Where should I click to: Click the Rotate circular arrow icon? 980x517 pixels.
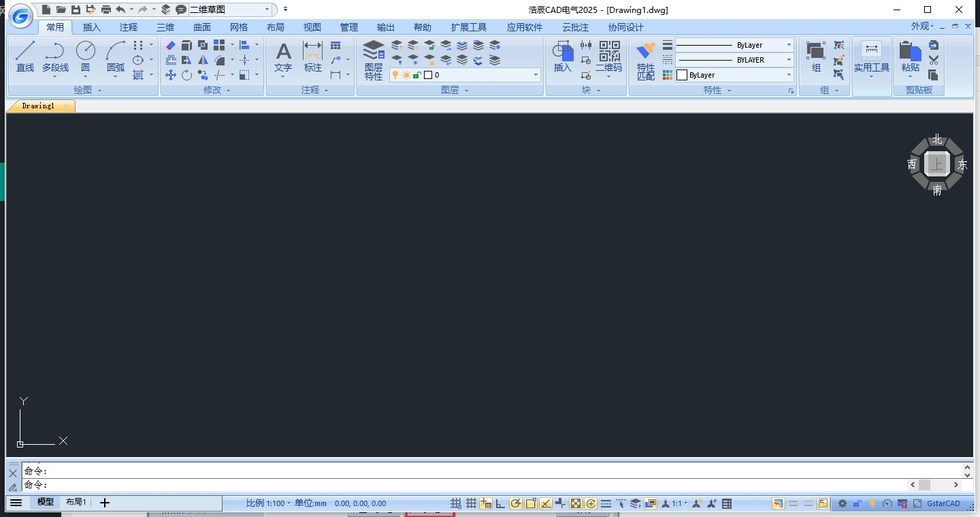pos(186,75)
